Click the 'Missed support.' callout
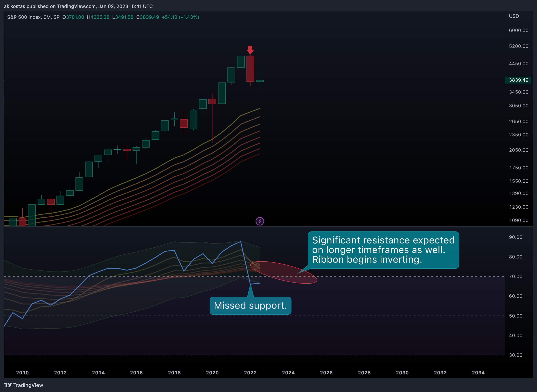The height and width of the screenshot is (392, 537). point(250,306)
